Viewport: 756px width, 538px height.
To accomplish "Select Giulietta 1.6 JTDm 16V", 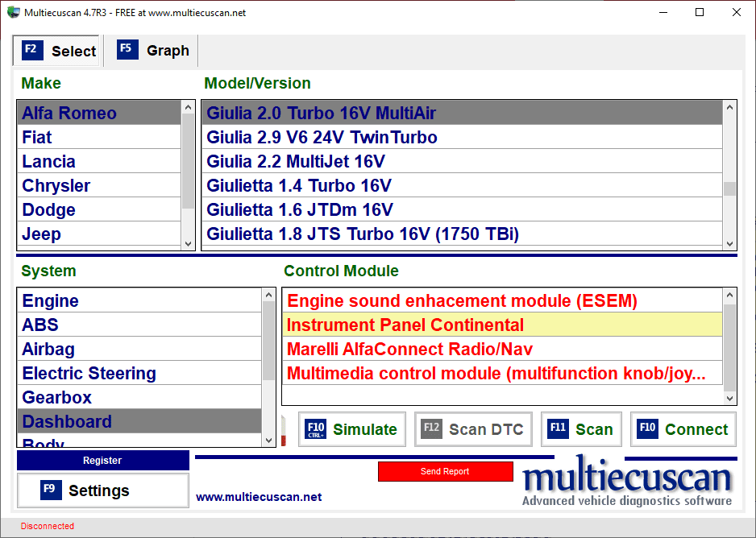I will (x=462, y=209).
